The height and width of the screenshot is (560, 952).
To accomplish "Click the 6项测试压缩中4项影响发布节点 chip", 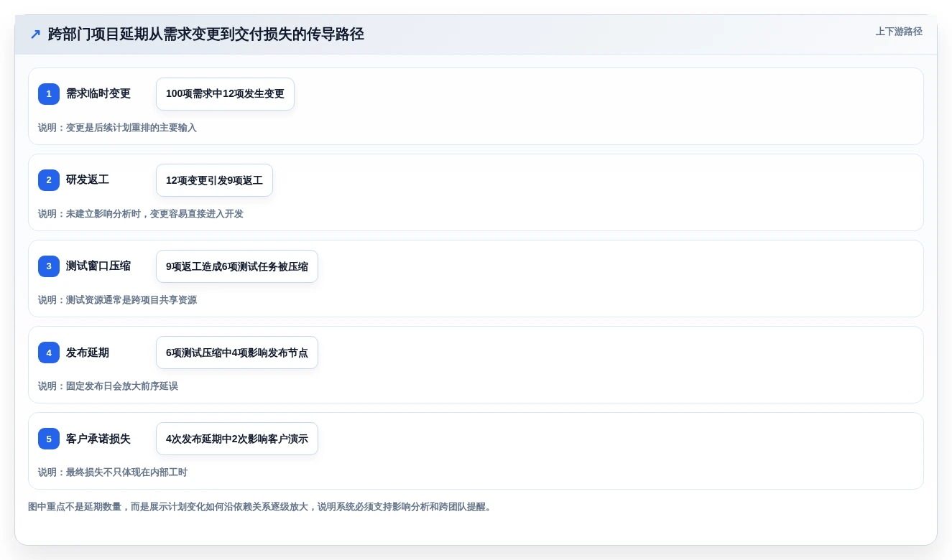I will pyautogui.click(x=237, y=353).
